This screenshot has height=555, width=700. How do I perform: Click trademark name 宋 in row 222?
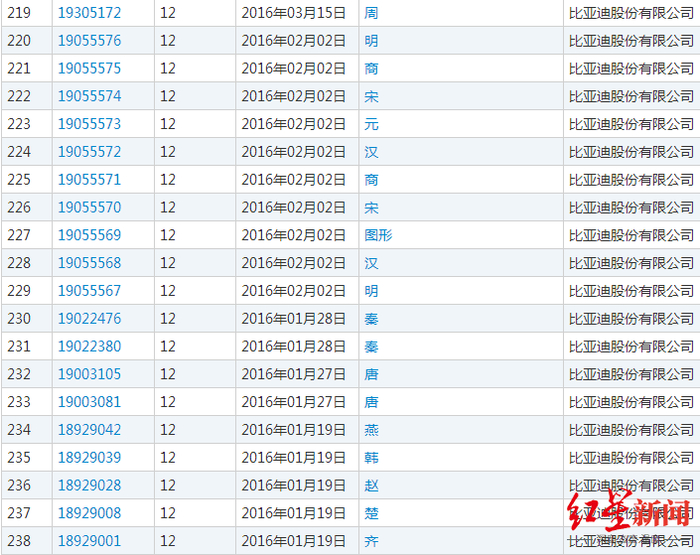371,96
